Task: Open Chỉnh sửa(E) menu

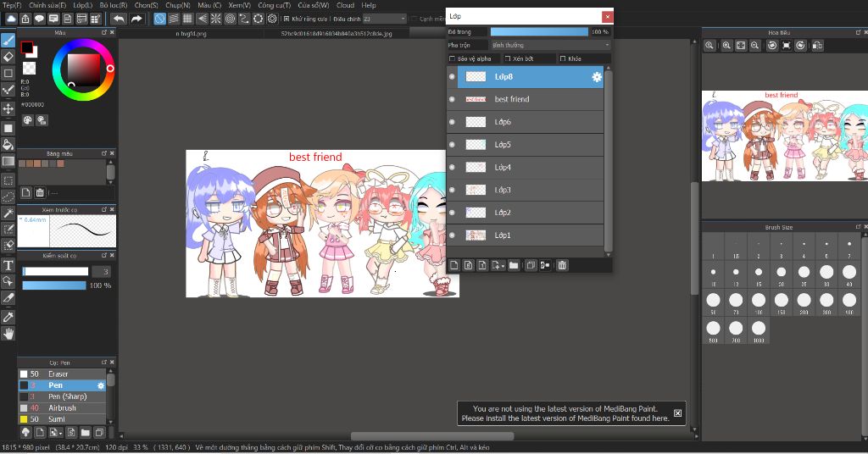Action: (x=47, y=5)
